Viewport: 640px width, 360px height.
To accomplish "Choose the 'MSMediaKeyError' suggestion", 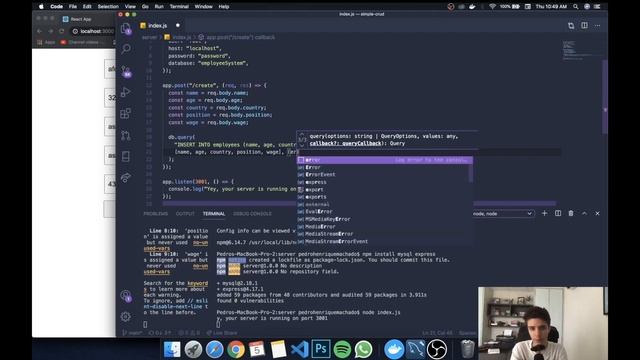I will (384, 219).
